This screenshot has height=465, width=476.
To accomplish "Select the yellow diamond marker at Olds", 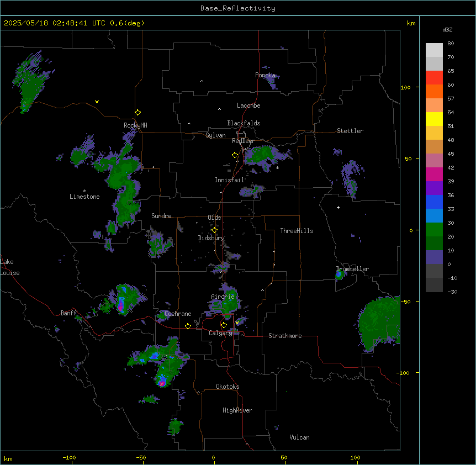I will coord(214,230).
